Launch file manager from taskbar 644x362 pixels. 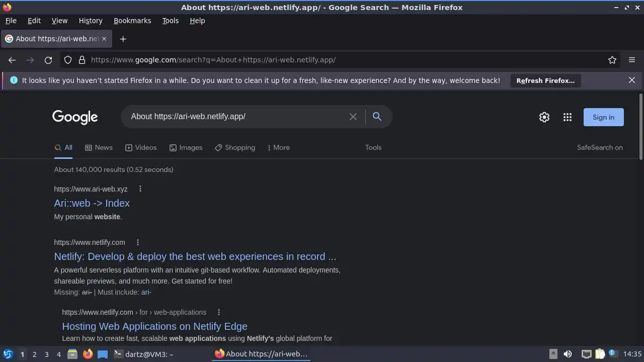72,354
